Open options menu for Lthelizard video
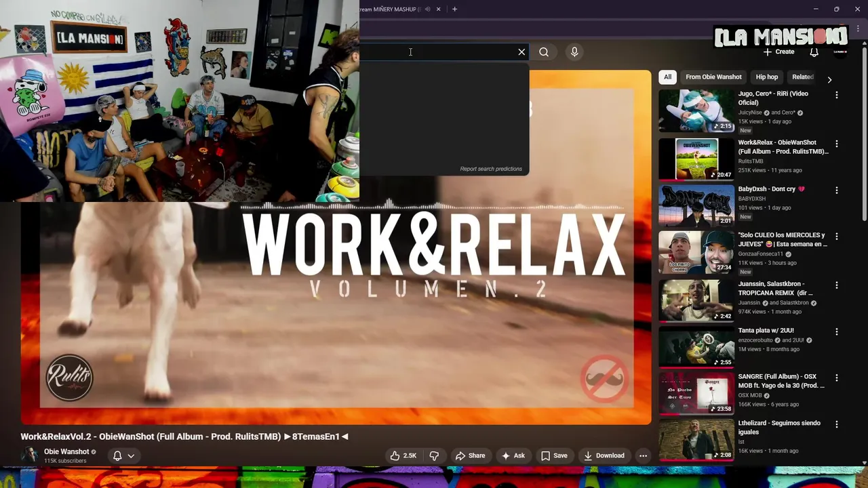Screen dimensions: 868x488 click(x=837, y=425)
